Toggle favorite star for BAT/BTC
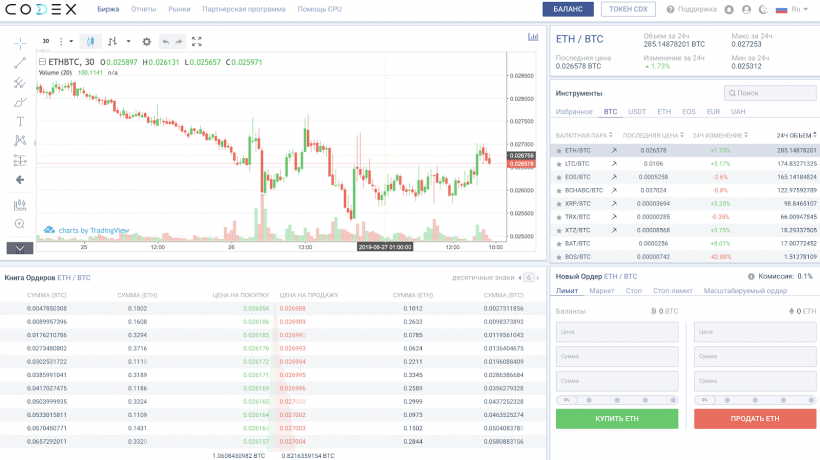The image size is (820, 460). click(x=559, y=244)
